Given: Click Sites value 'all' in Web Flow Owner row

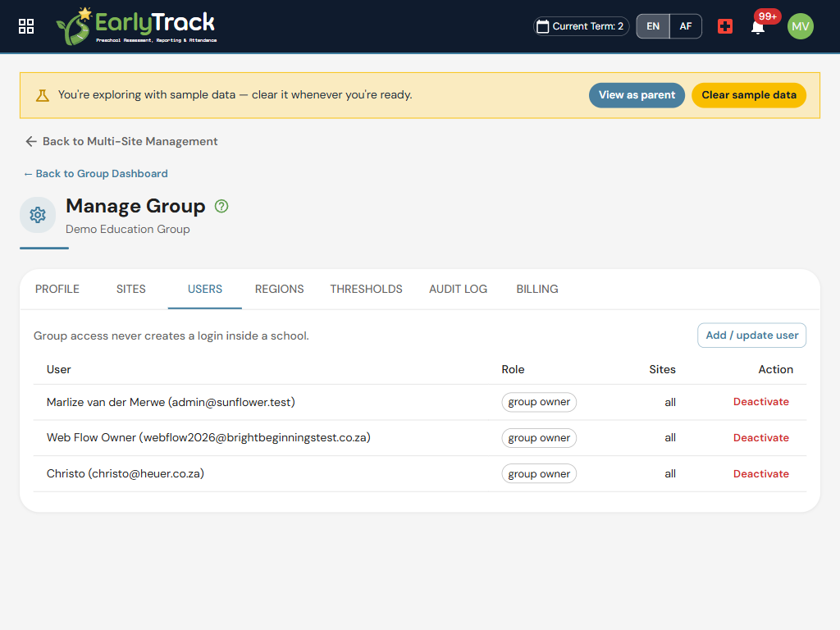Looking at the screenshot, I should point(670,438).
